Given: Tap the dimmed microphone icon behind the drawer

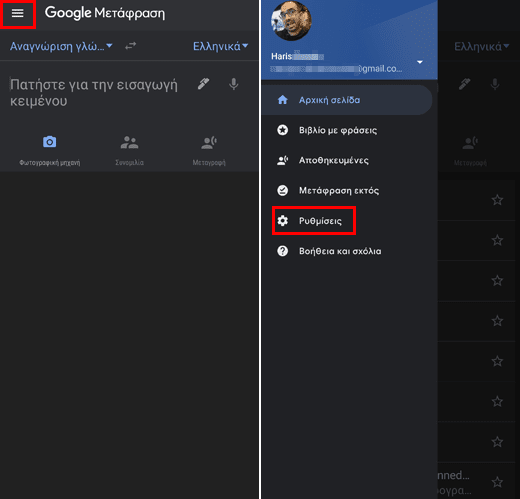Looking at the screenshot, I should [495, 84].
